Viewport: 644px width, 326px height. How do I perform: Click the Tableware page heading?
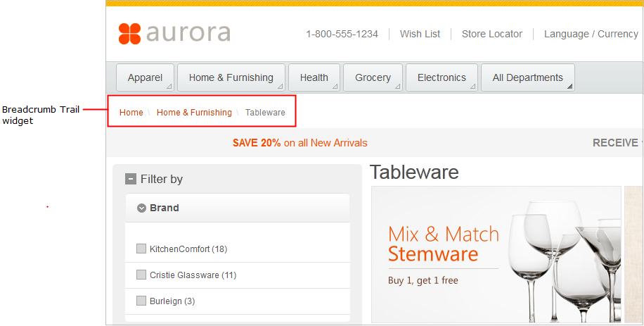click(x=414, y=173)
